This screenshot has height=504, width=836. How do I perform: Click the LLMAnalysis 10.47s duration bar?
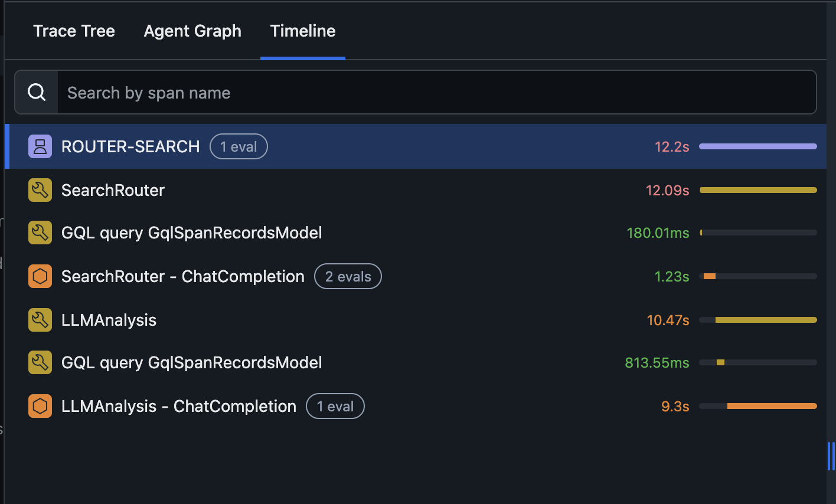766,320
